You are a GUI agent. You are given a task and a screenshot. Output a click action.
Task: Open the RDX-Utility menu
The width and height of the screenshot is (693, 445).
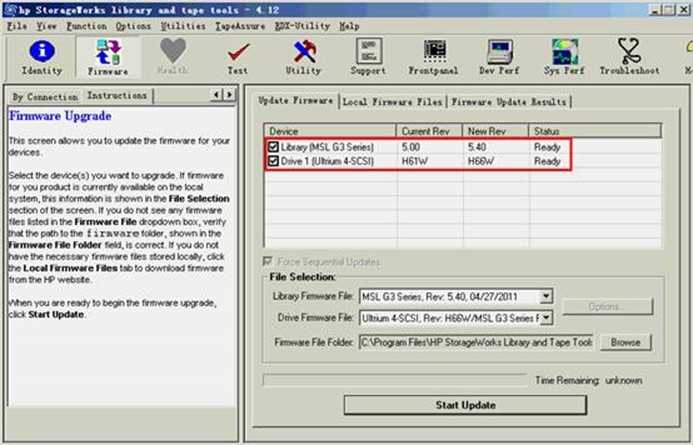(x=302, y=27)
